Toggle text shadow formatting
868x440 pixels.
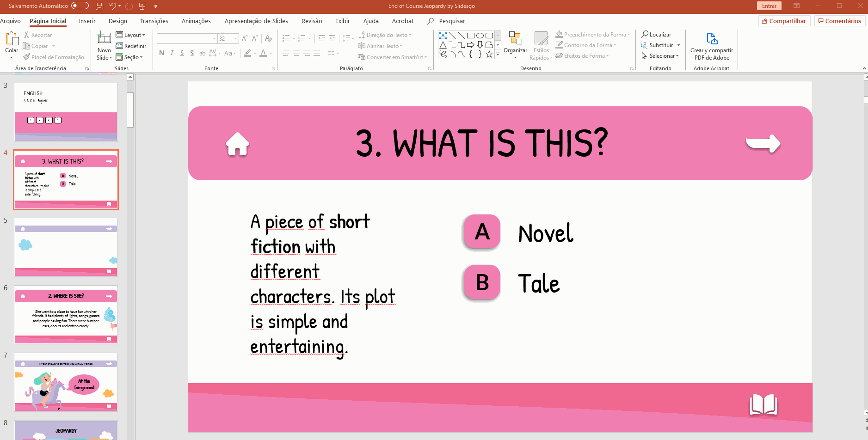tap(192, 53)
